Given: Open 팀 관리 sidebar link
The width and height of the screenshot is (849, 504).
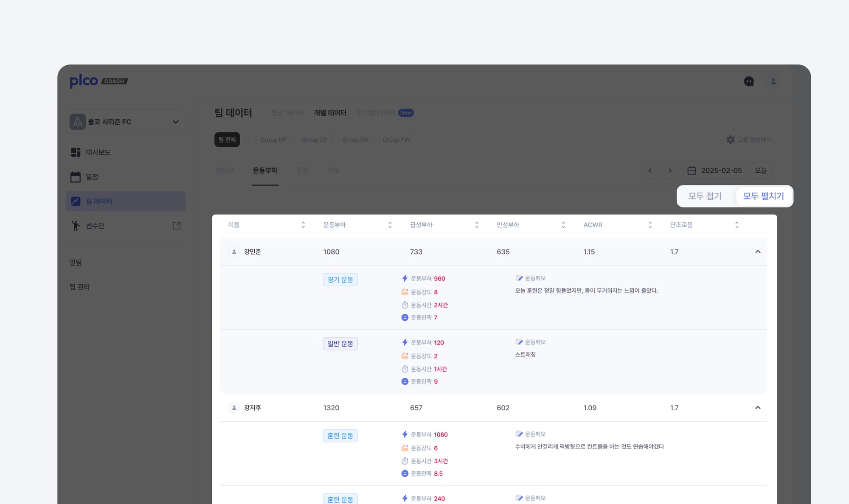Looking at the screenshot, I should (x=79, y=287).
